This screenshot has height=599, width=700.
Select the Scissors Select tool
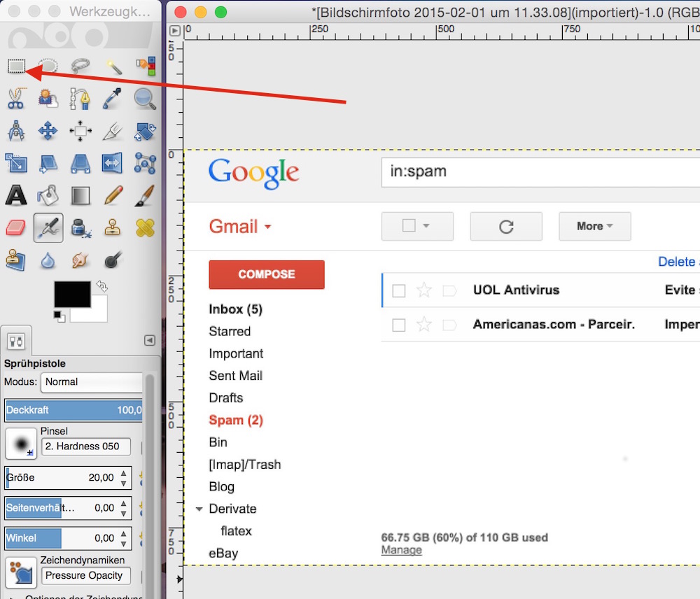pyautogui.click(x=16, y=99)
